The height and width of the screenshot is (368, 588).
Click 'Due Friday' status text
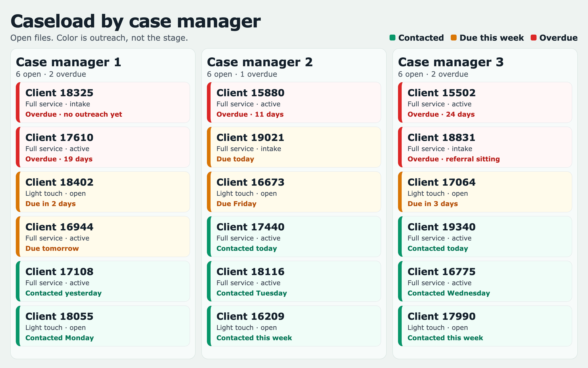(236, 204)
